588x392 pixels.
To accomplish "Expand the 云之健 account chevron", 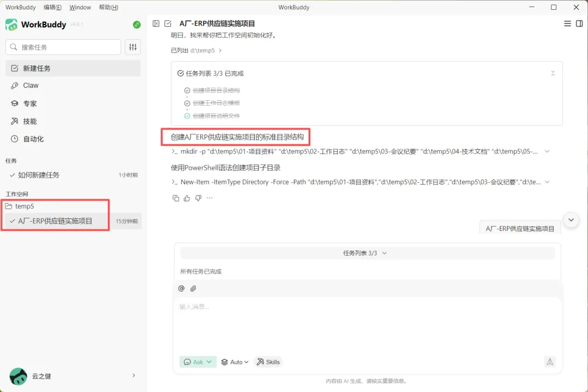I will pos(134,376).
